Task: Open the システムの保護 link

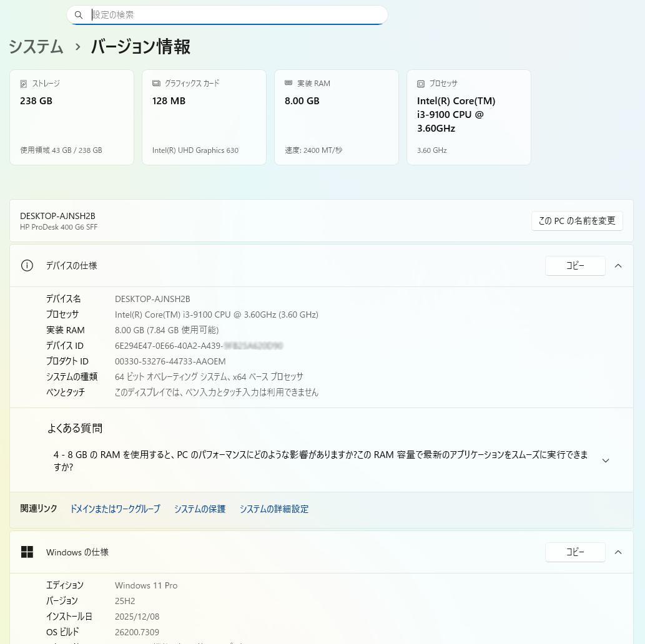Action: 199,509
